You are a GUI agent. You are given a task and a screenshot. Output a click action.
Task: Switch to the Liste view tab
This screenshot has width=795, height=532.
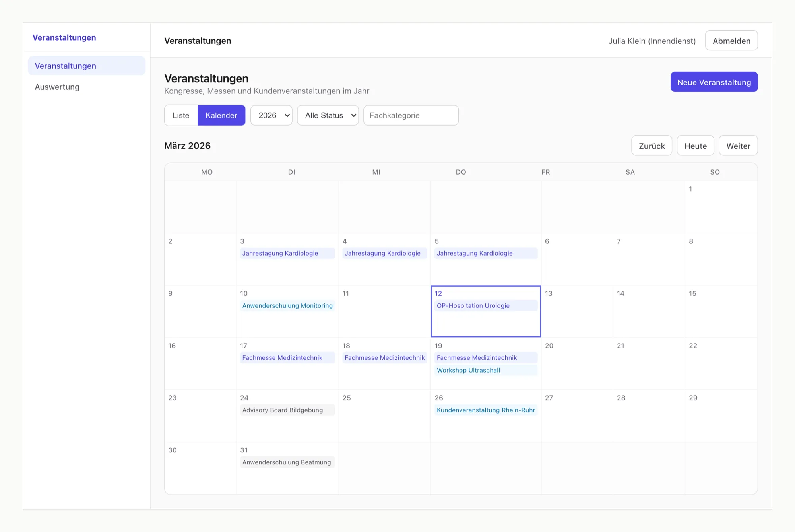click(181, 115)
